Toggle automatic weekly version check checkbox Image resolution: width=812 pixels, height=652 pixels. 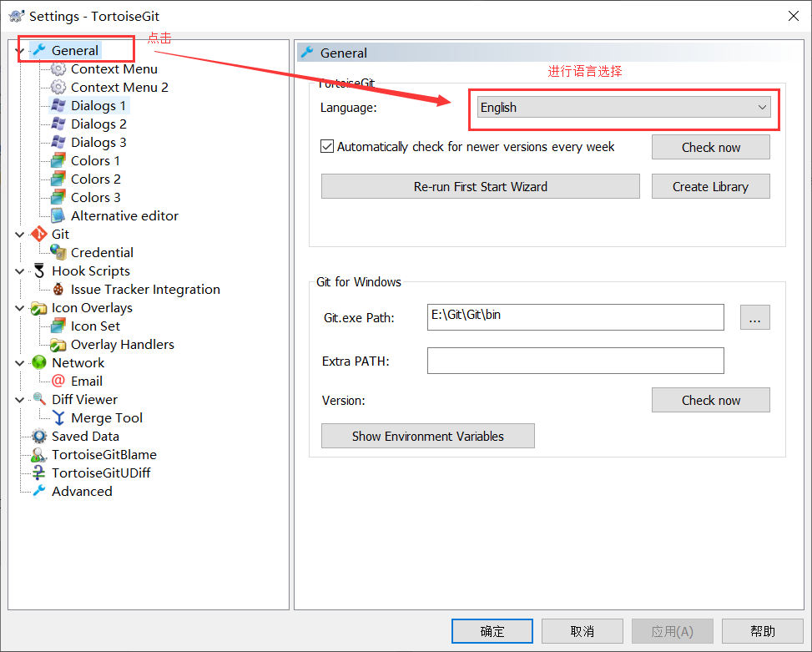click(327, 147)
